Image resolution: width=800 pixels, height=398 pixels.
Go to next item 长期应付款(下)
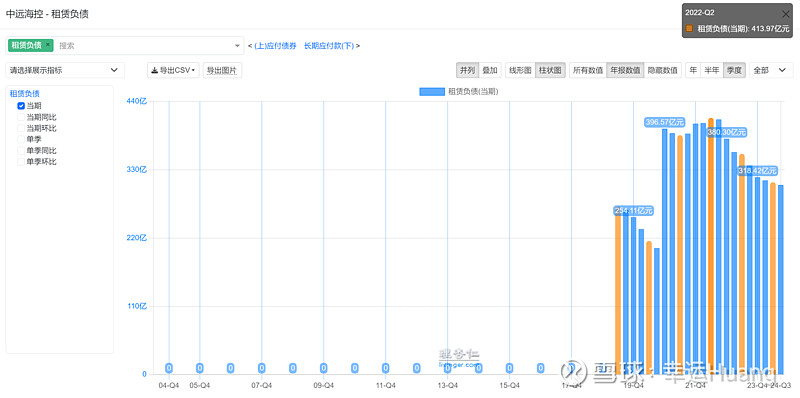tap(329, 45)
